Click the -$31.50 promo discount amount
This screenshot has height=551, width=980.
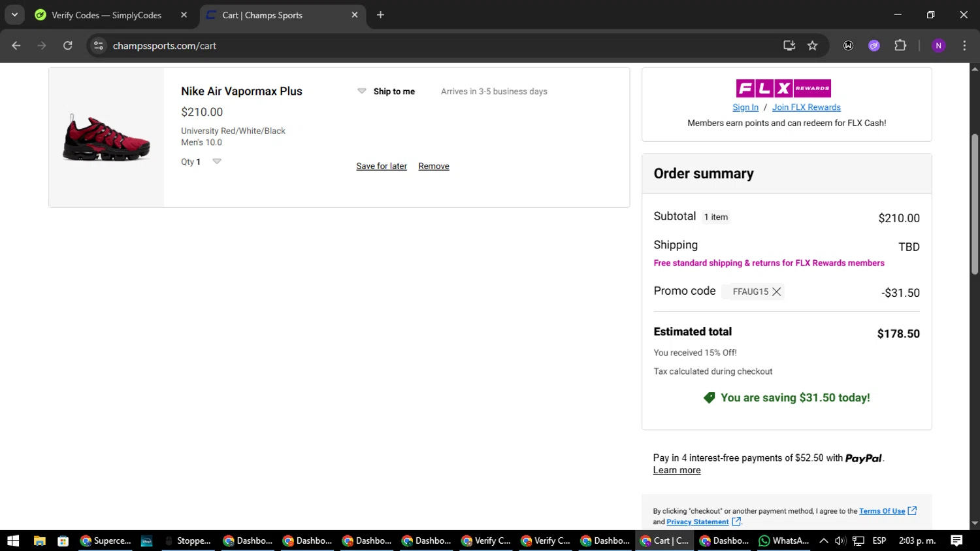(900, 293)
